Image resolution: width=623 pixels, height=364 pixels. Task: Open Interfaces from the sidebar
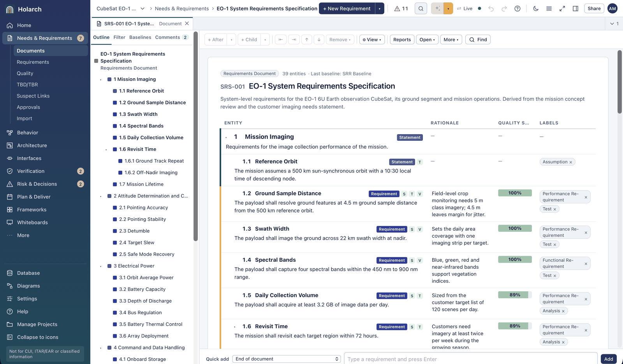(45, 158)
